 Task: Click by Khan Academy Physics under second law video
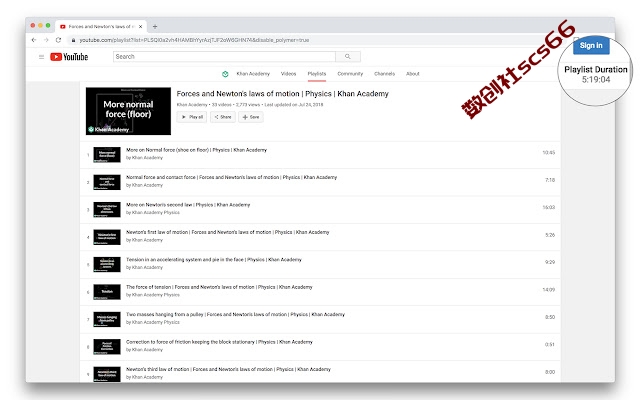tap(153, 213)
